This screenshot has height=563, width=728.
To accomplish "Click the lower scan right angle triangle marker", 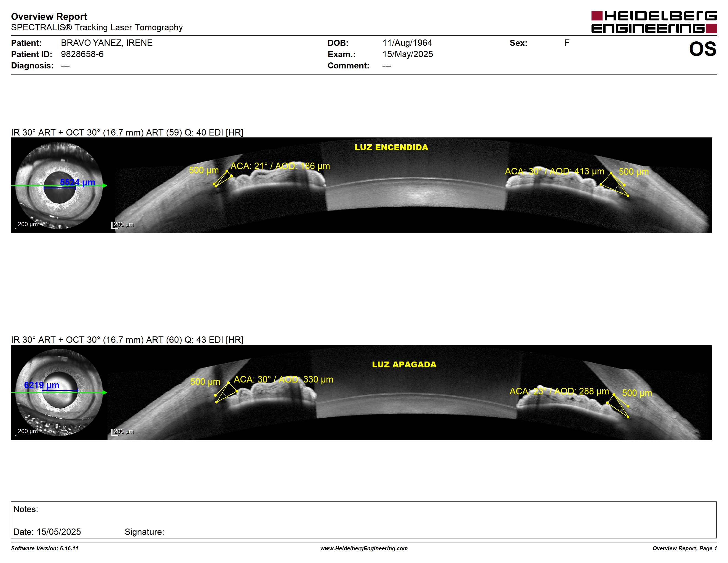I will [x=618, y=406].
